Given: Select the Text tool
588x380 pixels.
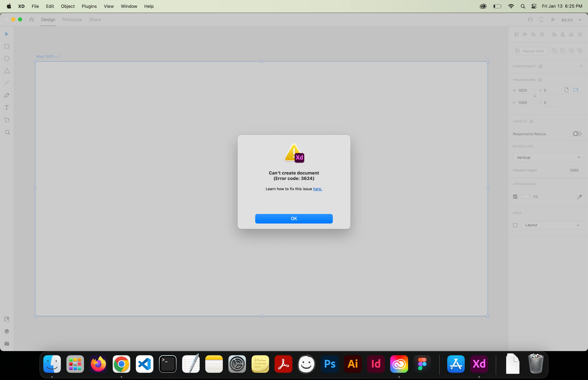Looking at the screenshot, I should (x=7, y=108).
